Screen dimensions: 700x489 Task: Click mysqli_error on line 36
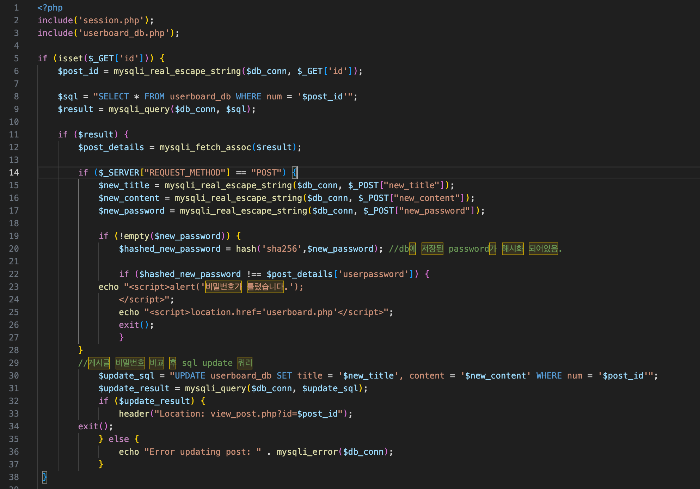coord(307,452)
